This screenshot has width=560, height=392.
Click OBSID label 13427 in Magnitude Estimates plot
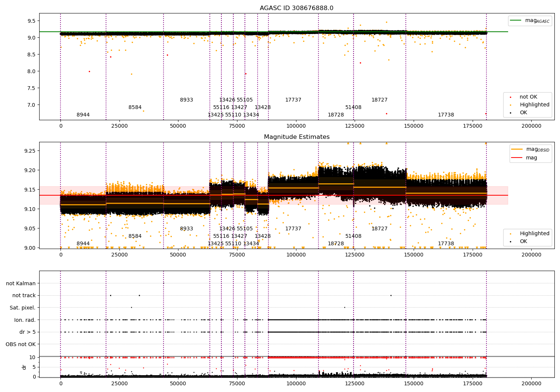point(239,236)
